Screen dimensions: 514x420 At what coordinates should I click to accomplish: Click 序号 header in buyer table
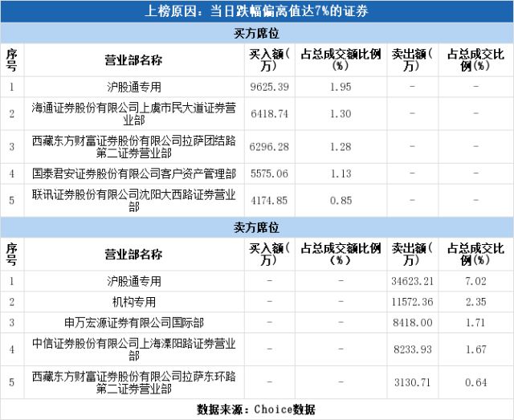(12, 60)
